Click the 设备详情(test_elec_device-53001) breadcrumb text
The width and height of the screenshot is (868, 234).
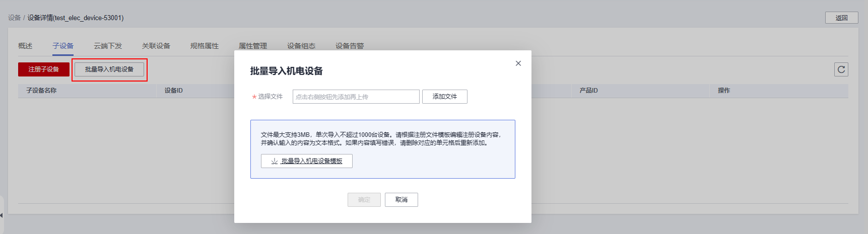(76, 18)
